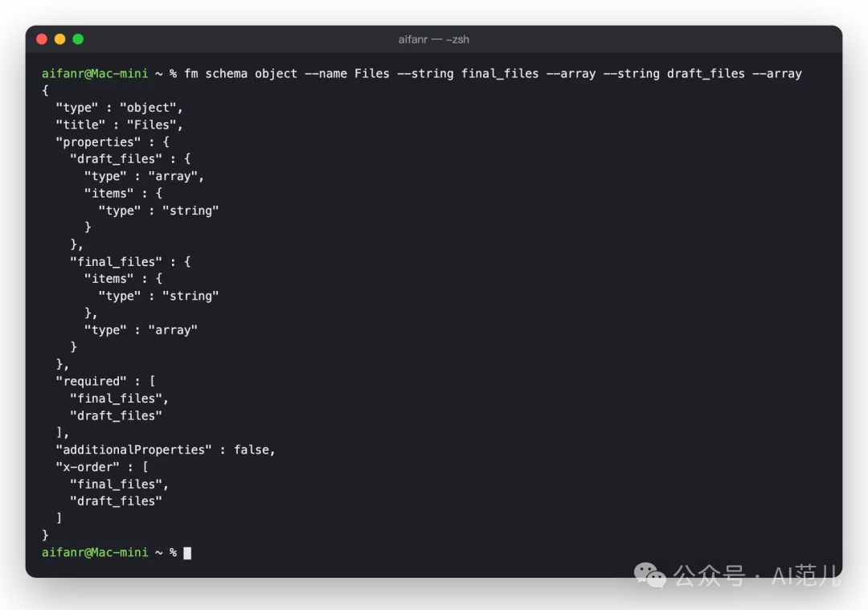Image resolution: width=868 pixels, height=610 pixels.
Task: Click "final_files" entry under "required"
Action: (119, 398)
